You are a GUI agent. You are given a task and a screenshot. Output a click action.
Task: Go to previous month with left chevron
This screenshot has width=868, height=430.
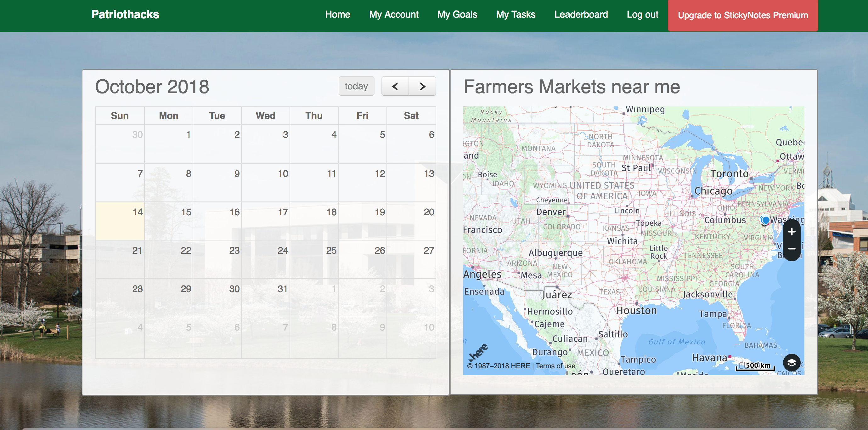pyautogui.click(x=395, y=86)
